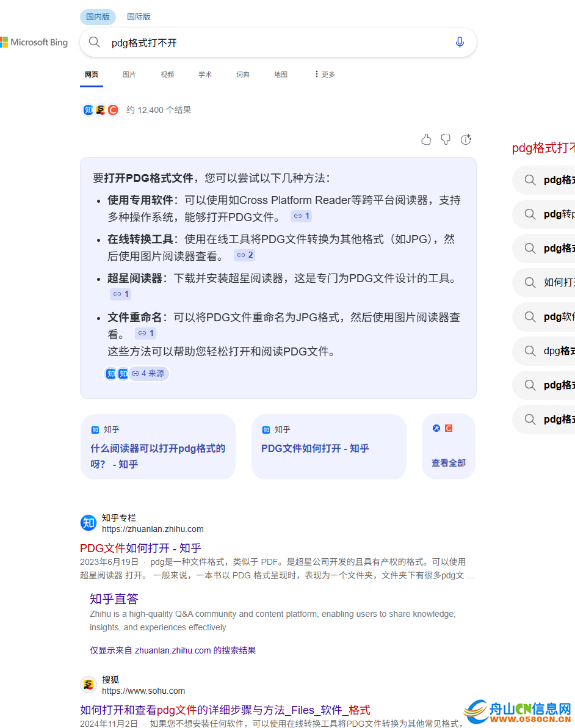The height and width of the screenshot is (728, 575).
Task: Click the search input containing pdg格式打不开
Action: [x=275, y=43]
